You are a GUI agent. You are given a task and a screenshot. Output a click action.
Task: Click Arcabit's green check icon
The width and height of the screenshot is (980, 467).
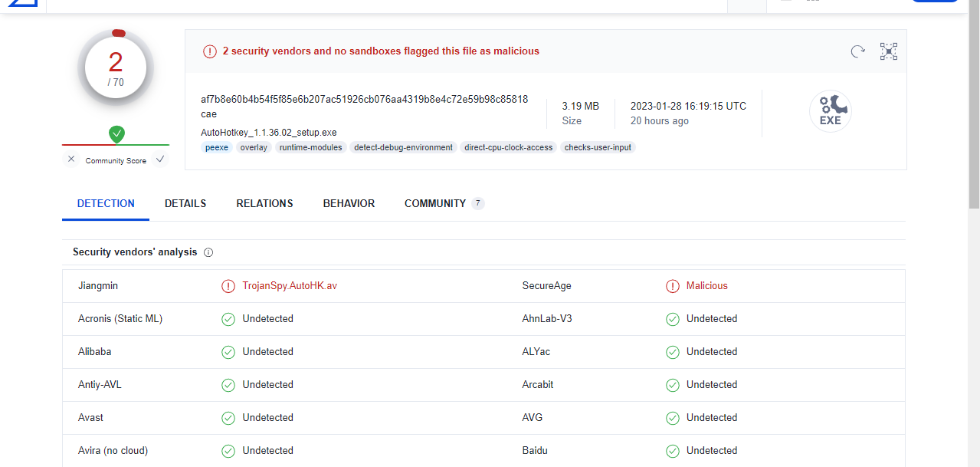(673, 385)
